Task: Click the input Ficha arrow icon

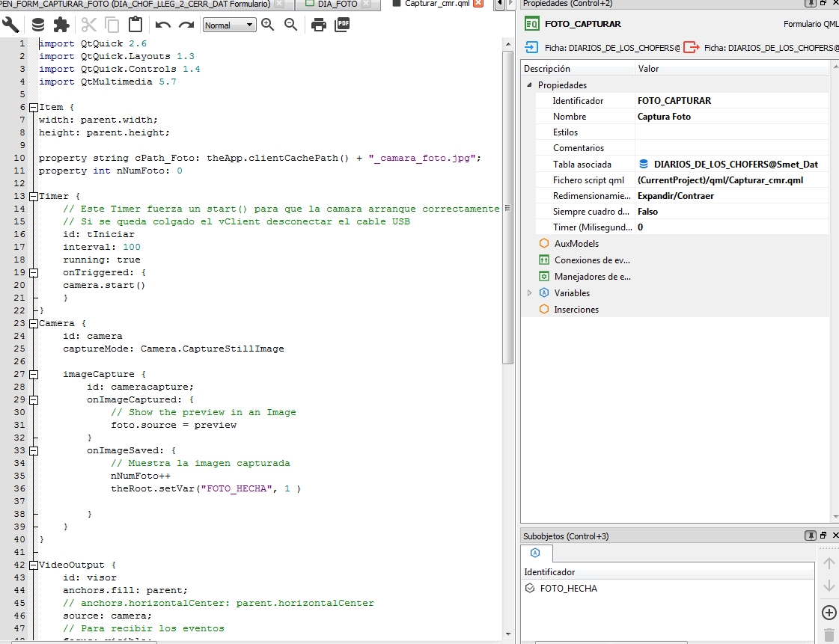Action: (x=531, y=48)
